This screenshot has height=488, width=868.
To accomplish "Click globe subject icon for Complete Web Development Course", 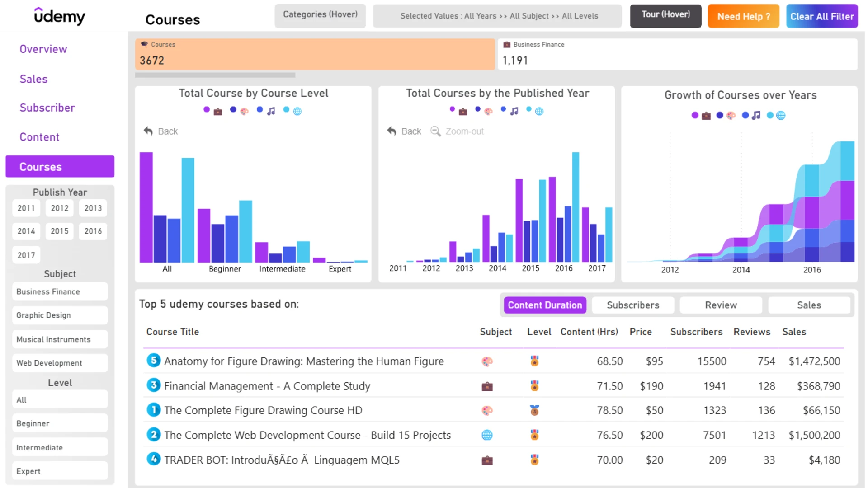I will [x=487, y=435].
